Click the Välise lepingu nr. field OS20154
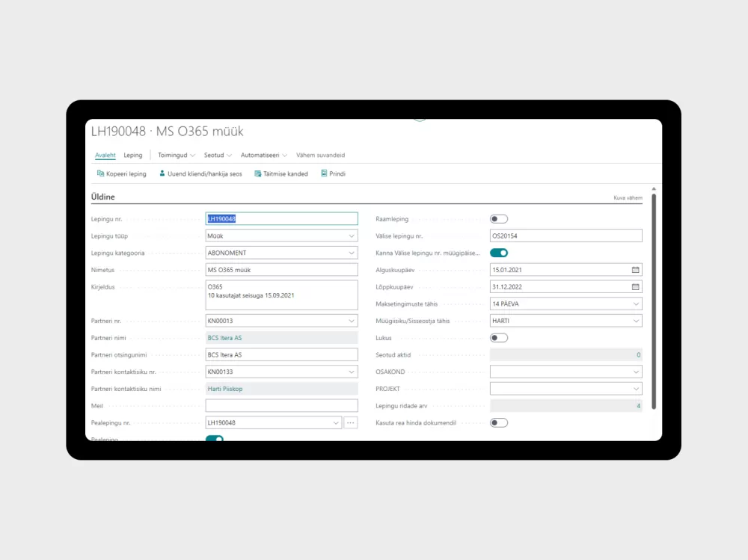Screen dimensions: 748x560 [x=565, y=236]
